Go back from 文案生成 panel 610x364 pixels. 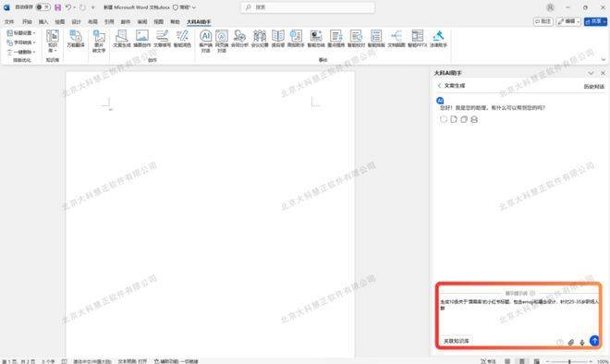tap(440, 85)
